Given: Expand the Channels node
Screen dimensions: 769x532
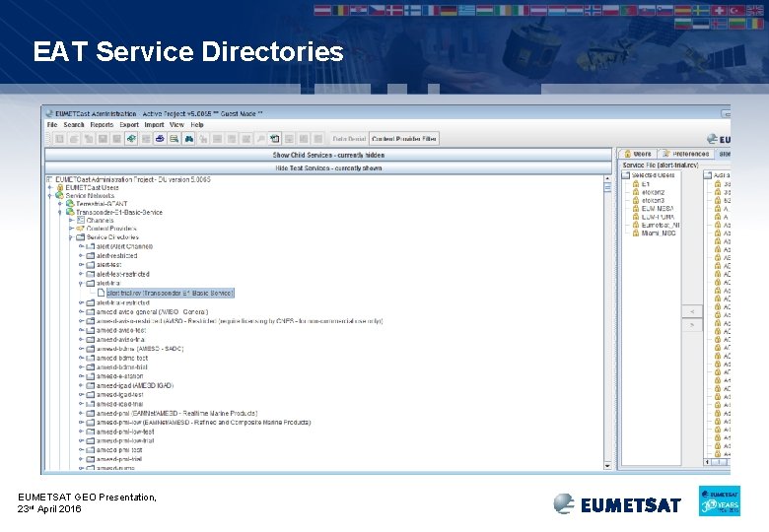Looking at the screenshot, I should 71,221.
